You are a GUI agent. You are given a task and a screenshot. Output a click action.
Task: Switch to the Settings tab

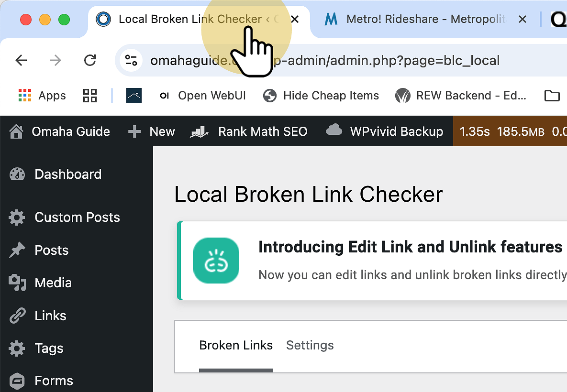click(310, 345)
